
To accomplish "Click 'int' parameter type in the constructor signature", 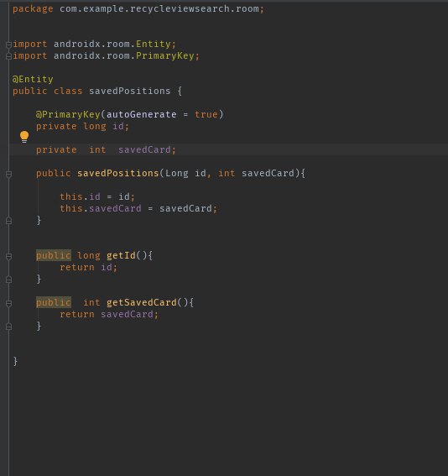I will (x=227, y=173).
